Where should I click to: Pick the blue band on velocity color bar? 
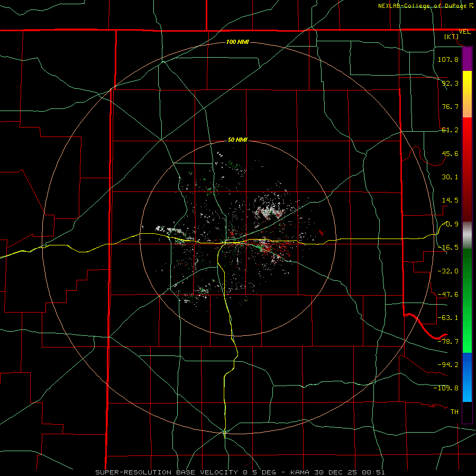(467, 377)
